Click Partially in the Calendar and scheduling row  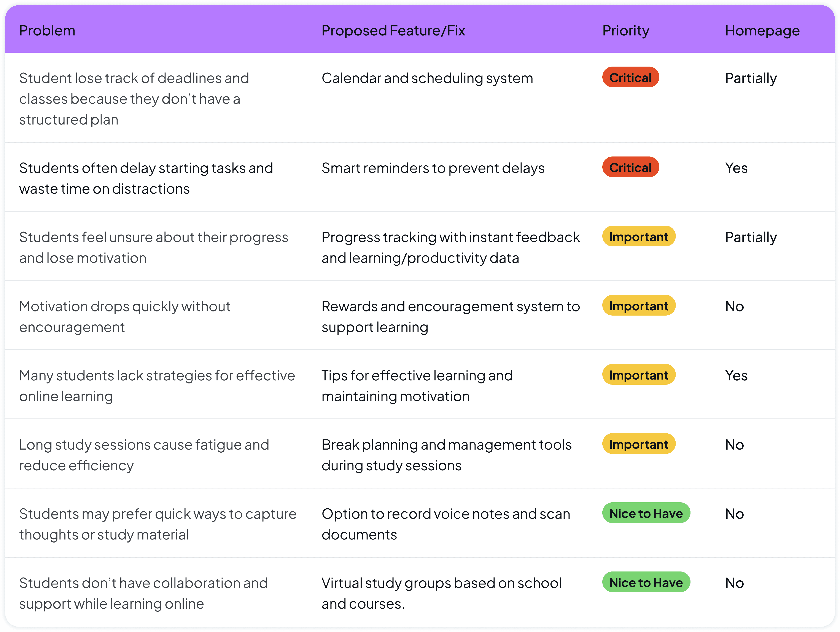coord(750,78)
